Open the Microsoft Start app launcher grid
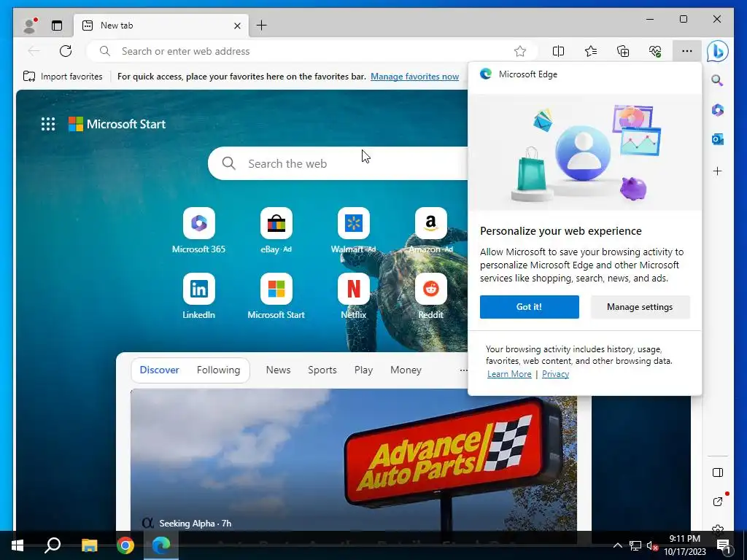 pyautogui.click(x=48, y=124)
